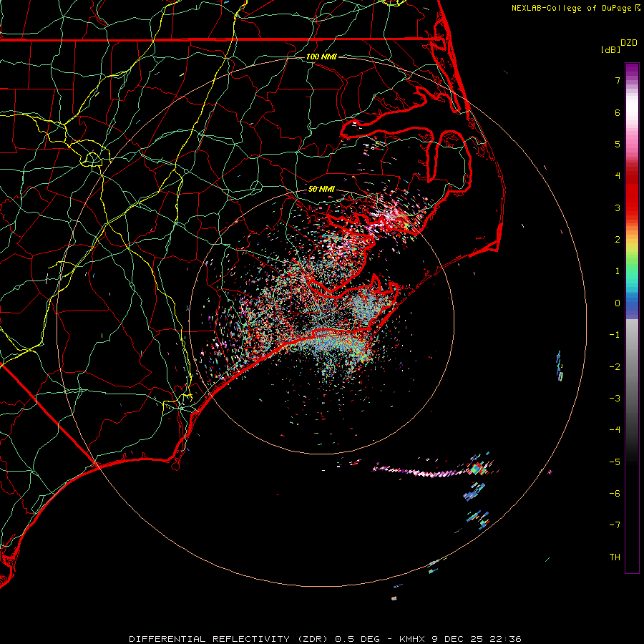
Task: Click the DZD legend title
Action: [629, 43]
